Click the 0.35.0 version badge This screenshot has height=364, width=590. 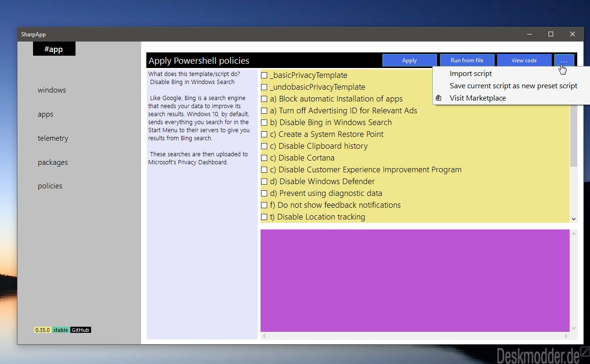[x=42, y=330]
